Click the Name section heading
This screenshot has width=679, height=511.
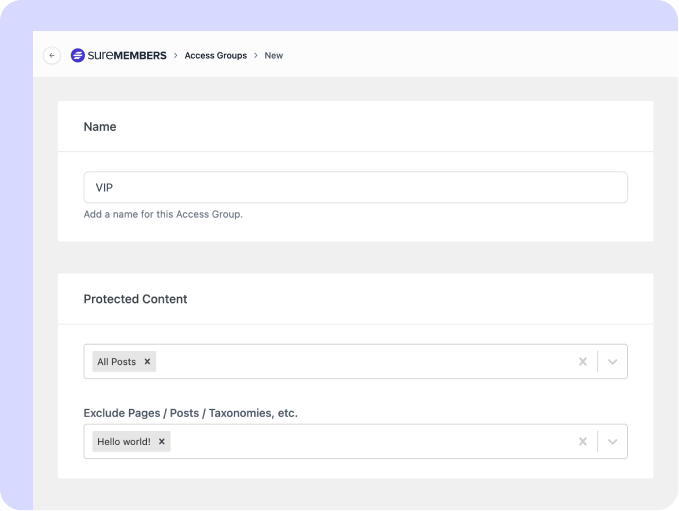tap(100, 127)
